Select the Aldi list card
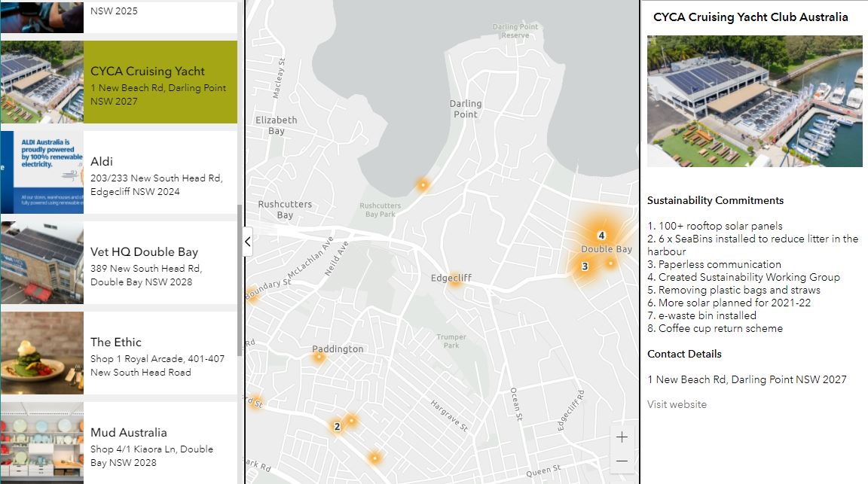 tap(119, 172)
